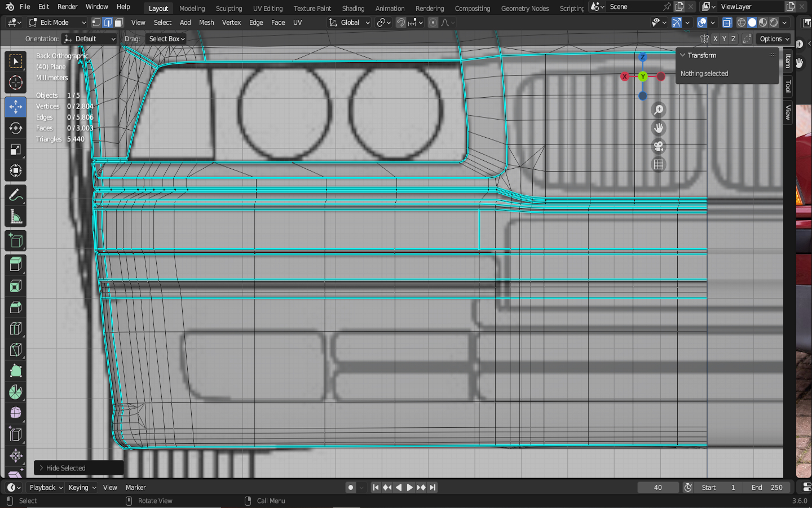Open the Render menu

[68, 7]
